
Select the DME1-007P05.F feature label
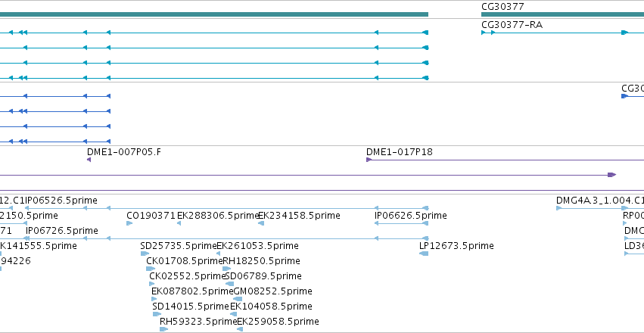(x=124, y=152)
